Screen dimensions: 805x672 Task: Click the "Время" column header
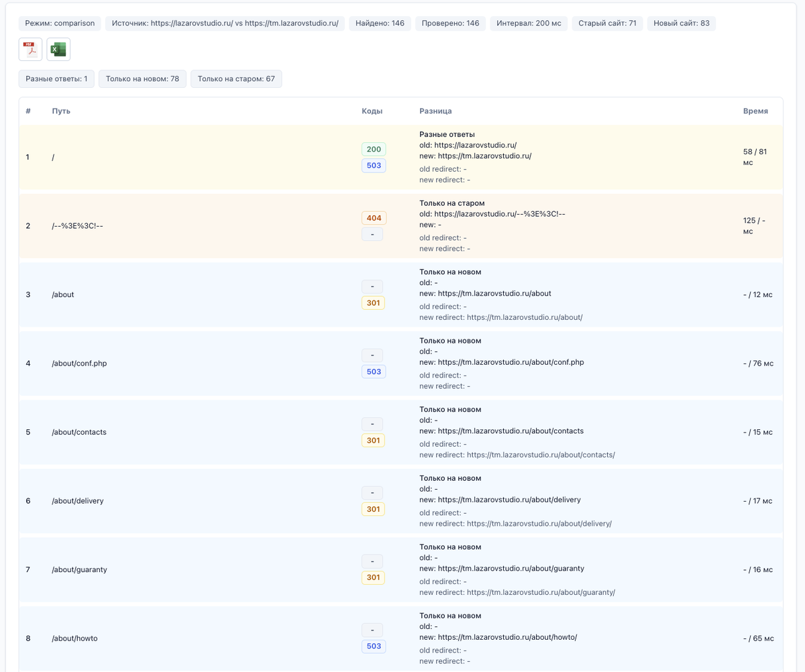point(755,111)
